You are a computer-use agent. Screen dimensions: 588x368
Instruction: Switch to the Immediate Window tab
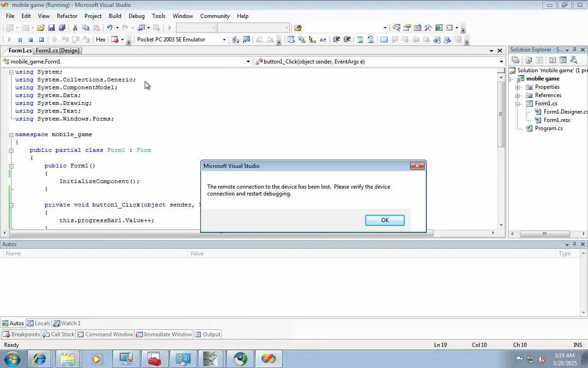[x=164, y=334]
